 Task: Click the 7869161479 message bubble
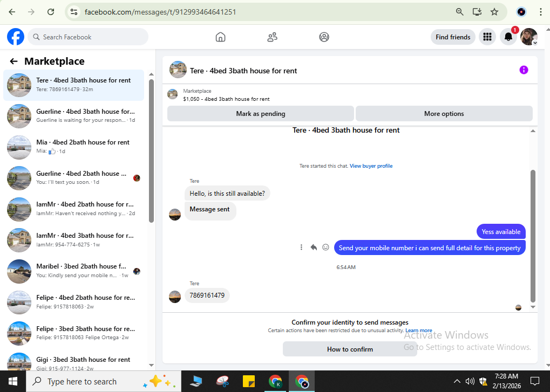click(207, 295)
